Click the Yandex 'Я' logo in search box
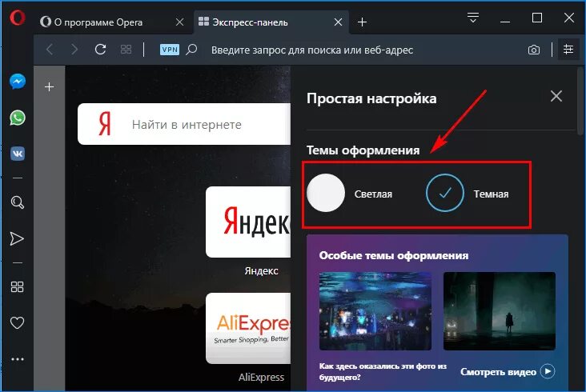This screenshot has height=392, width=586. coord(105,124)
